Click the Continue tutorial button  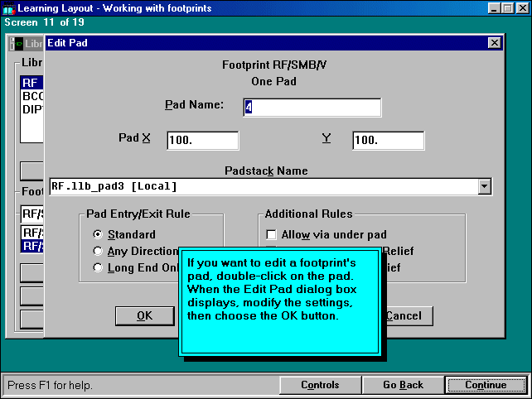(485, 385)
